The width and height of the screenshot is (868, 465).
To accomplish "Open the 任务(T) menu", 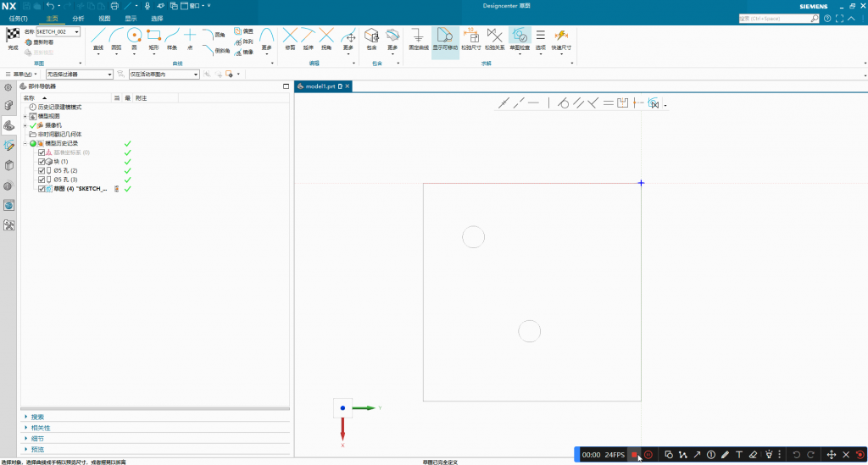I will coord(19,19).
